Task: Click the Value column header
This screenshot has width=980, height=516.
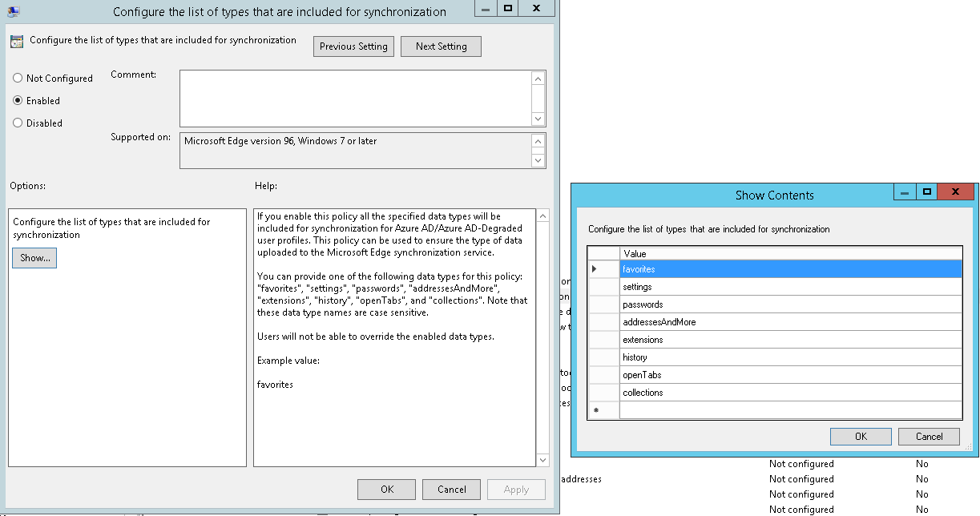Action: click(791, 254)
